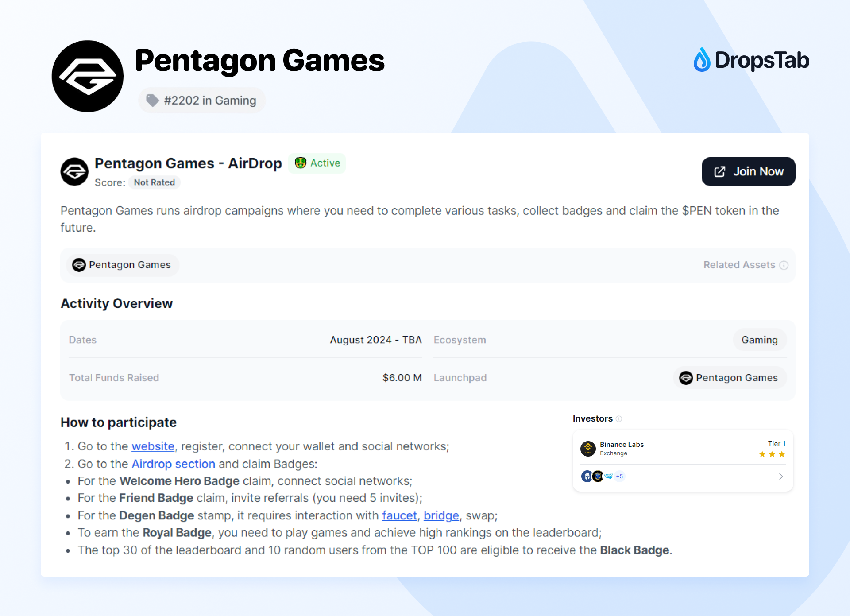Viewport: 850px width, 616px height.
Task: Click the Gaming ecosystem tag
Action: (x=759, y=340)
